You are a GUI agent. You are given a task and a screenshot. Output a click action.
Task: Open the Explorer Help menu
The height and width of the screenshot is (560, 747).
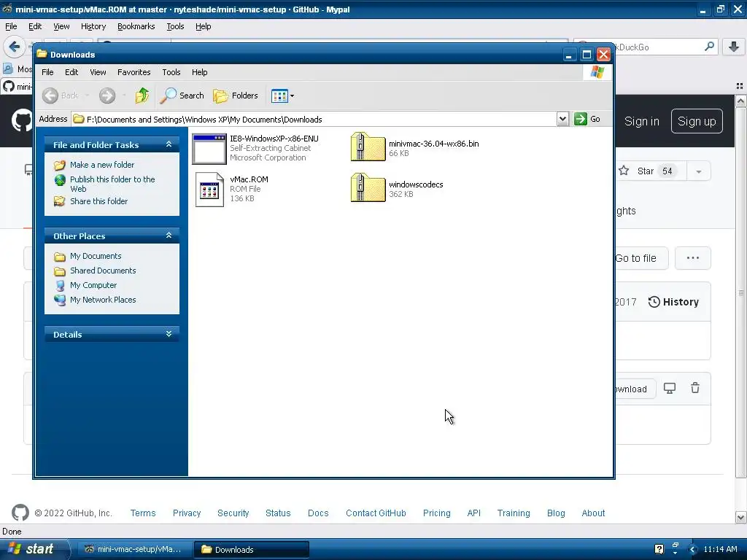click(200, 72)
